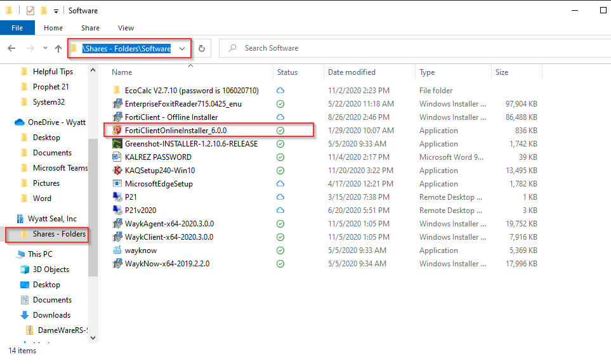The image size is (611, 364).
Task: Open the File menu
Action: 17,28
